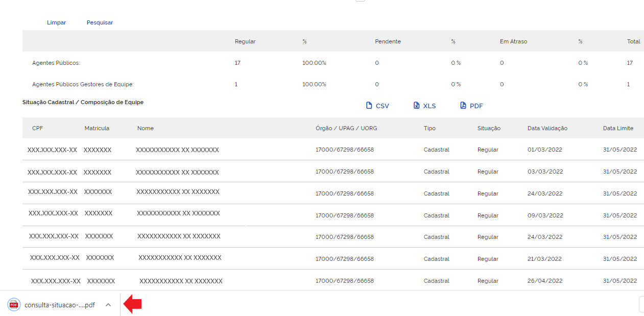The height and width of the screenshot is (316, 644).
Task: Click the Situação column header
Action: 489,128
